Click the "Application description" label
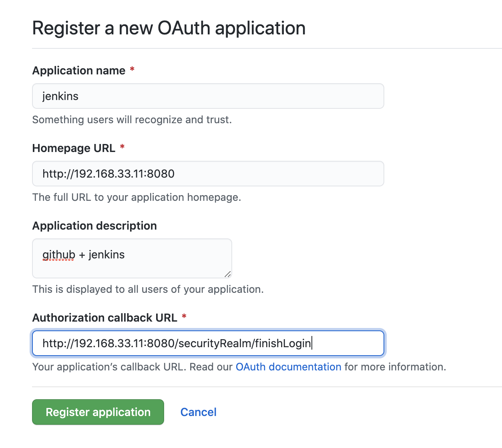The height and width of the screenshot is (448, 502). (94, 226)
